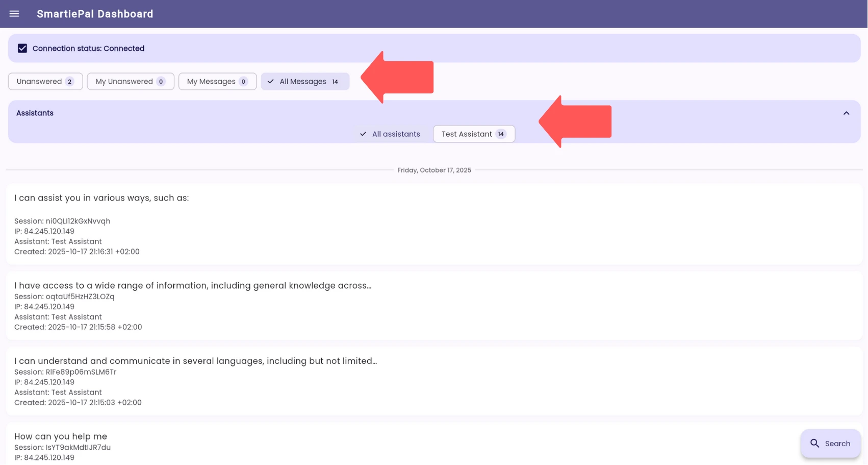This screenshot has height=465, width=868.
Task: Open the hamburger navigation menu
Action: [14, 14]
